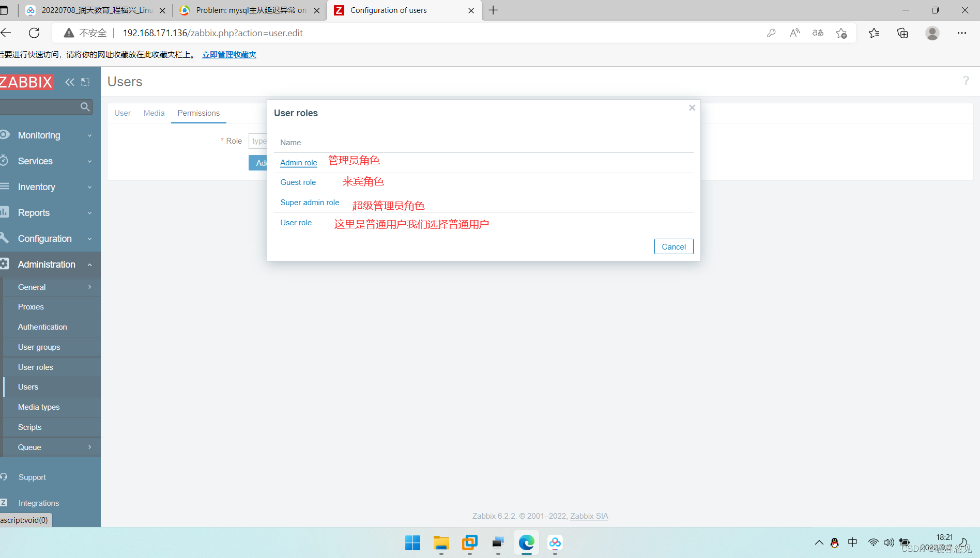Close the Configuration of users tab
Image resolution: width=980 pixels, height=558 pixels.
pos(471,10)
